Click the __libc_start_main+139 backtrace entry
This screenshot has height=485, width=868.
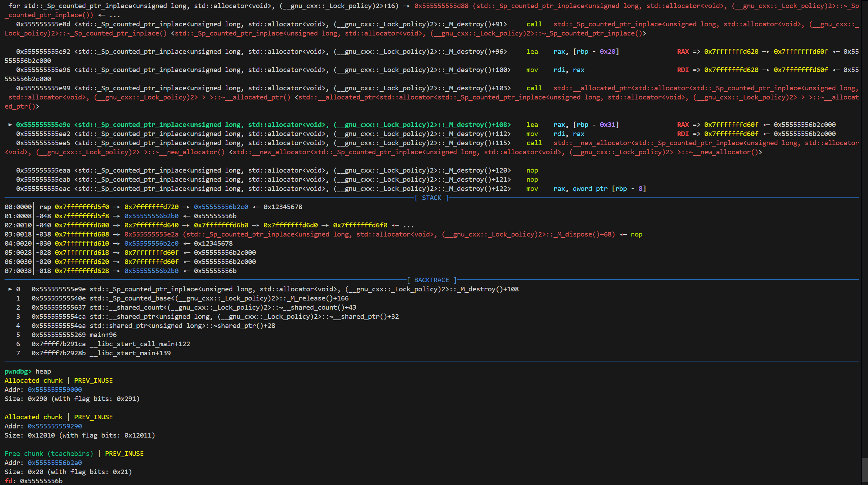(130, 353)
